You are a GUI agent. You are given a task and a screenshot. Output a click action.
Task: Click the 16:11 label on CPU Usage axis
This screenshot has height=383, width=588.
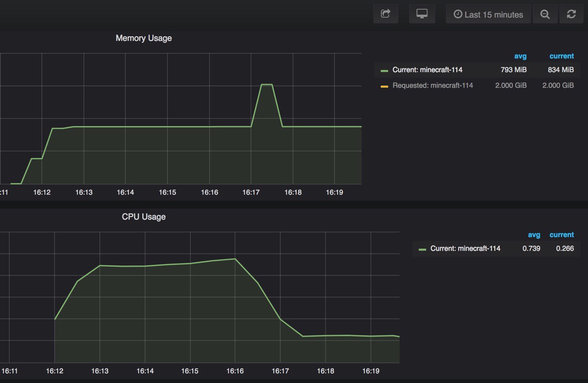[x=10, y=371]
